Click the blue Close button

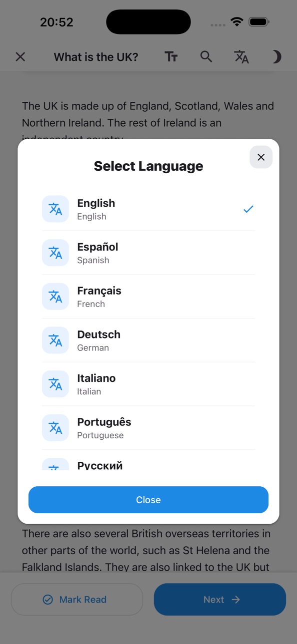(148, 500)
